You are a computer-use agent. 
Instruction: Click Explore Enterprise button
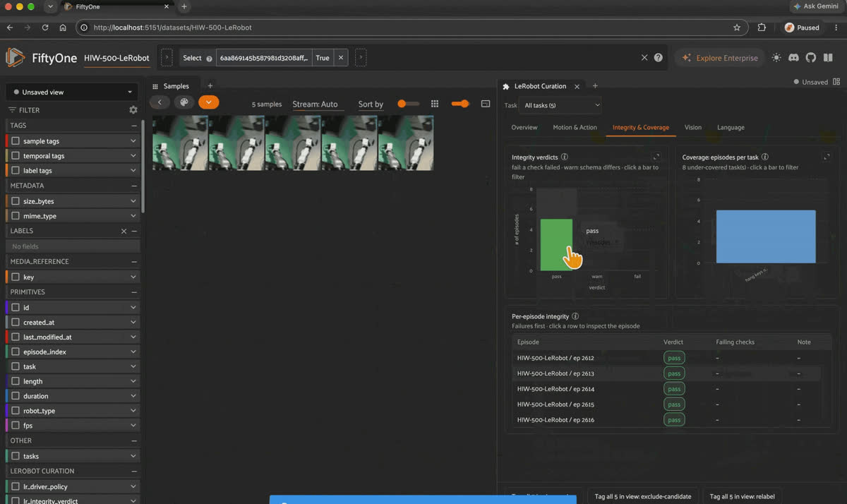point(720,58)
